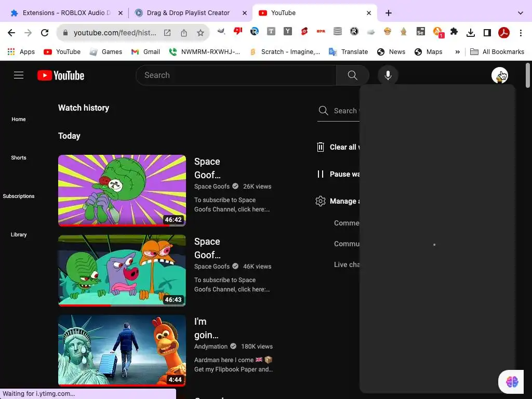Click the gray T extension icon
Screen dimensions: 532x399
coord(271,32)
